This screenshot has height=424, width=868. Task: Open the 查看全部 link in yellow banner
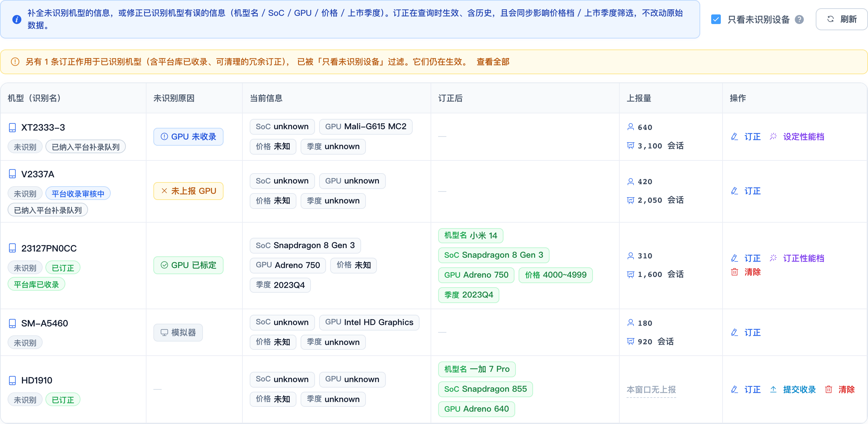tap(493, 62)
